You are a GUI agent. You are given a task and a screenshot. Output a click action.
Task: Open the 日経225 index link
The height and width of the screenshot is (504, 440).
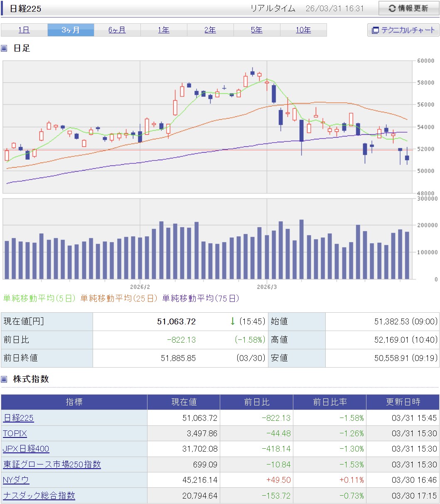pos(18,418)
